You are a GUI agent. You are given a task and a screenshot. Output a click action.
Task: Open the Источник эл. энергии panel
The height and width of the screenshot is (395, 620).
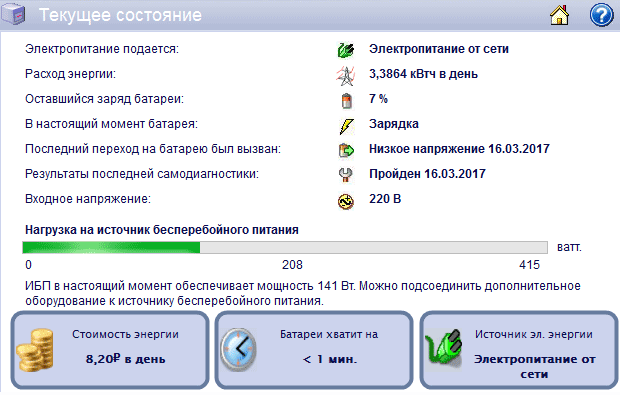coord(518,350)
